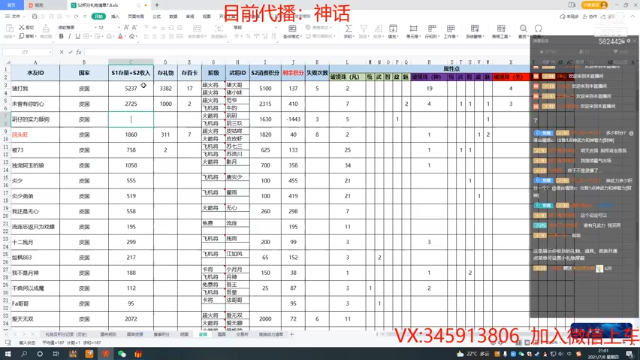Click the eraser clear-format icon
Image resolution: width=640 pixels, height=360 pixels.
click(132, 36)
